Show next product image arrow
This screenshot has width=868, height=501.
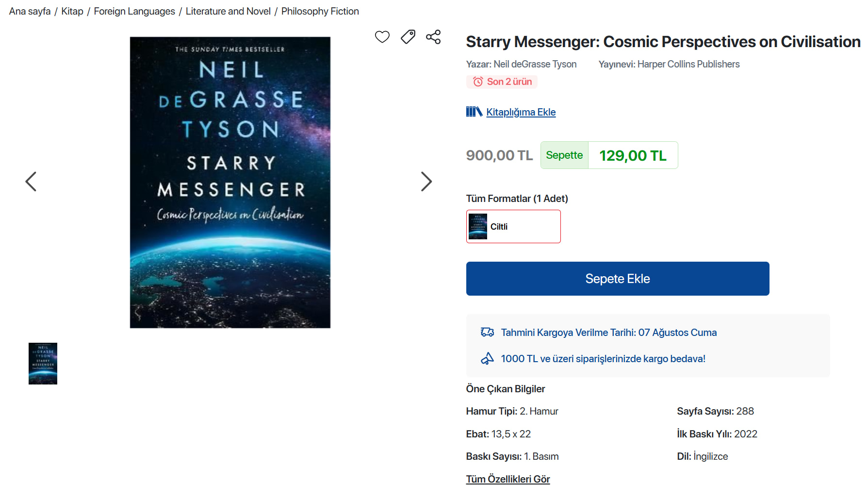pos(426,182)
